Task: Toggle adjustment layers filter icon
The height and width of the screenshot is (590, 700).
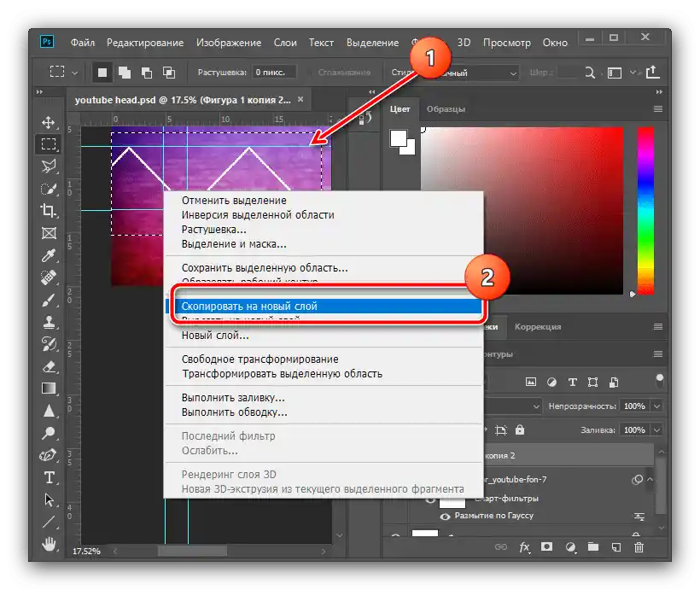Action: tap(551, 382)
